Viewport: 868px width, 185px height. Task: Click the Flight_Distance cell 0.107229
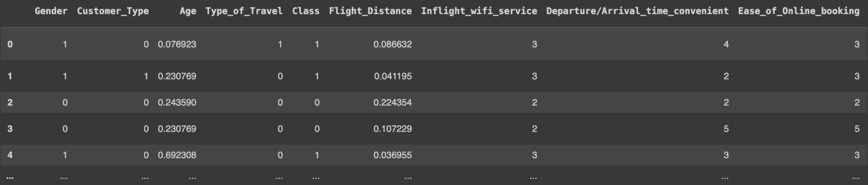coord(392,129)
